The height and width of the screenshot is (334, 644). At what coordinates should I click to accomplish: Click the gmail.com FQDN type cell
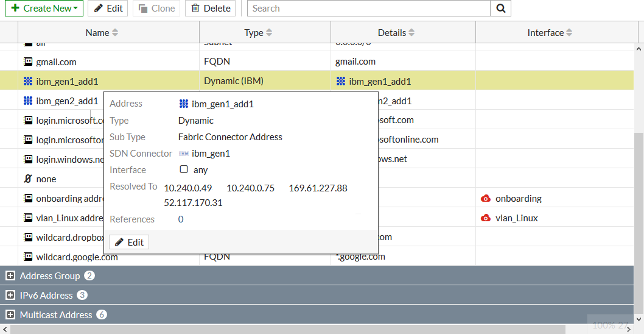pos(265,62)
